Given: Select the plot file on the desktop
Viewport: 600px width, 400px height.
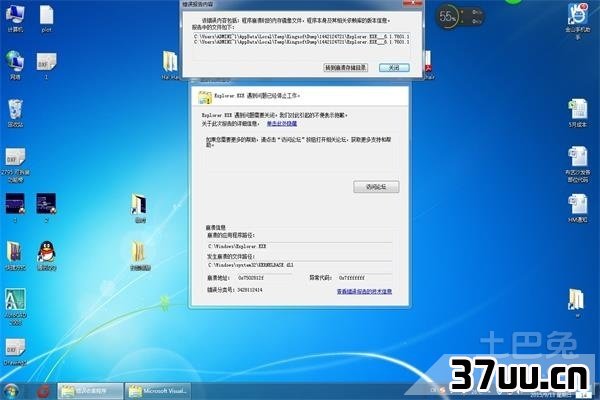Looking at the screenshot, I should [x=46, y=18].
